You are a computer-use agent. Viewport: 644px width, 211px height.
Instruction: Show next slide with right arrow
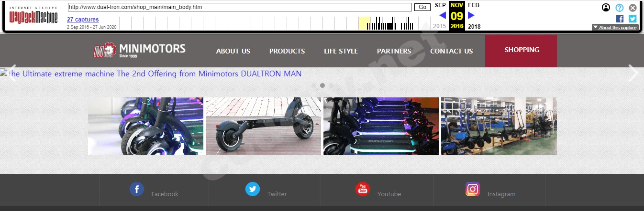click(x=633, y=73)
